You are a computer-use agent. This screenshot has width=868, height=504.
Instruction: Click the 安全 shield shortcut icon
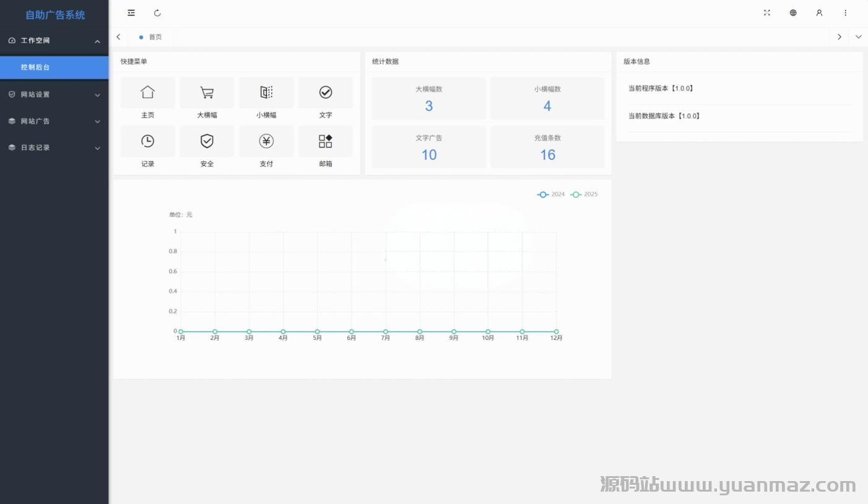207,141
